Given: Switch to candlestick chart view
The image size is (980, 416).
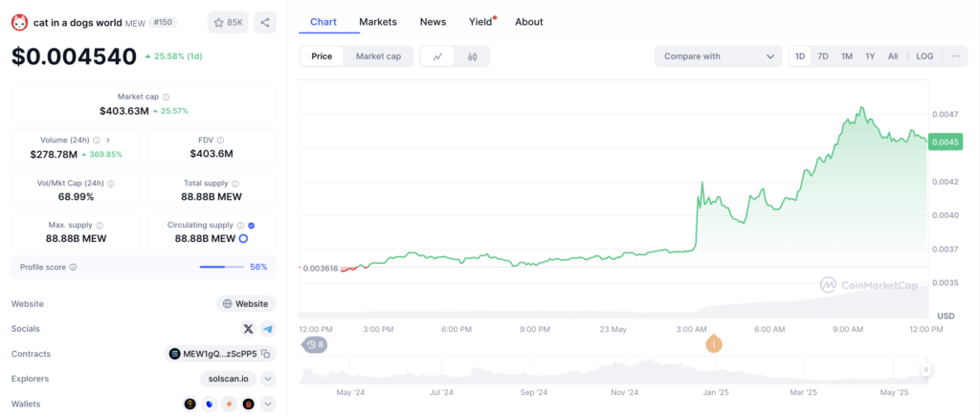Looking at the screenshot, I should (x=473, y=56).
